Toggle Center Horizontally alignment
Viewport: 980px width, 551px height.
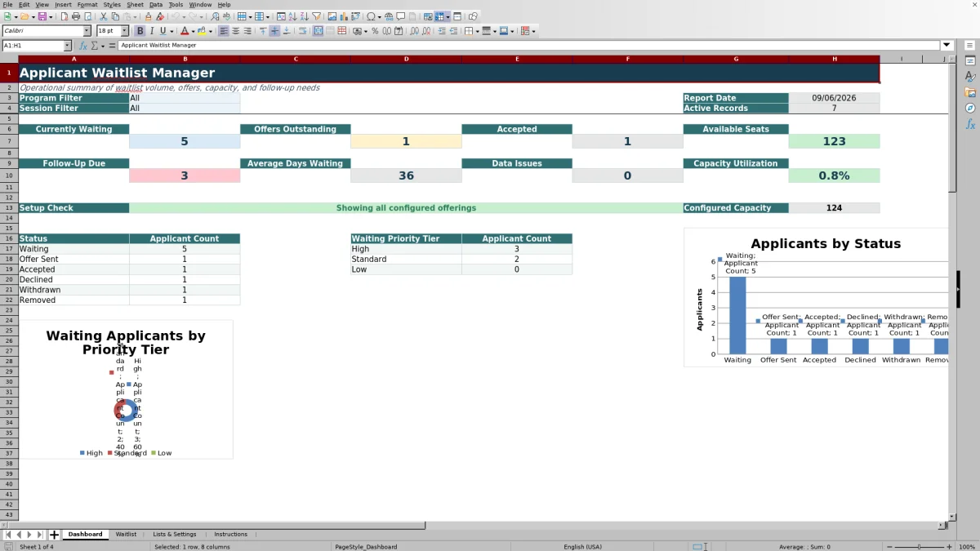(235, 31)
